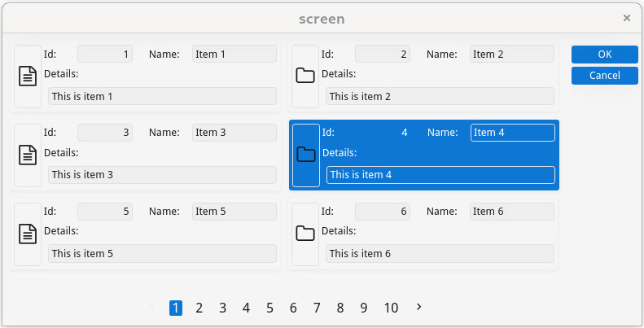
Task: Click the folder icon of Item 6
Action: (305, 234)
